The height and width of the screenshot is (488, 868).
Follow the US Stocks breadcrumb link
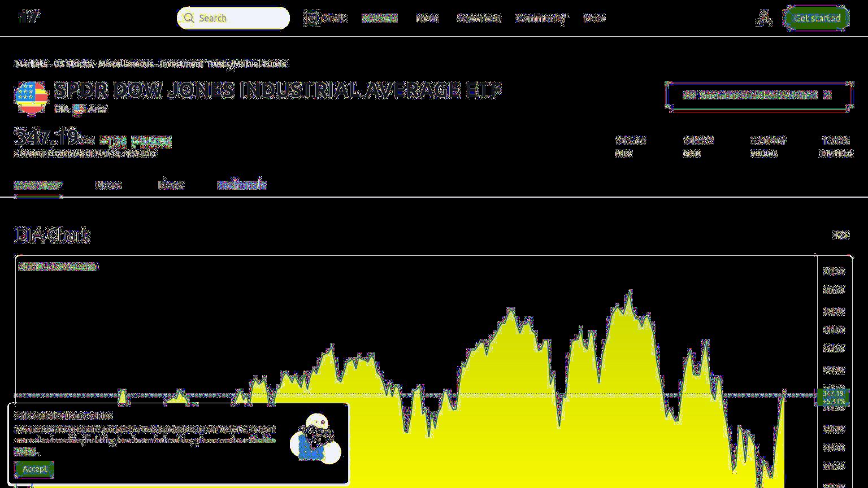[73, 64]
